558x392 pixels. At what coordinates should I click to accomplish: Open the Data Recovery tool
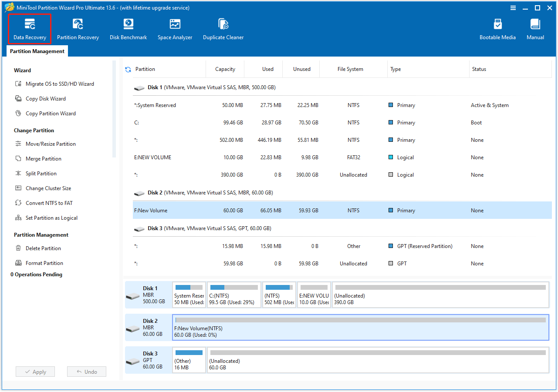tap(29, 28)
